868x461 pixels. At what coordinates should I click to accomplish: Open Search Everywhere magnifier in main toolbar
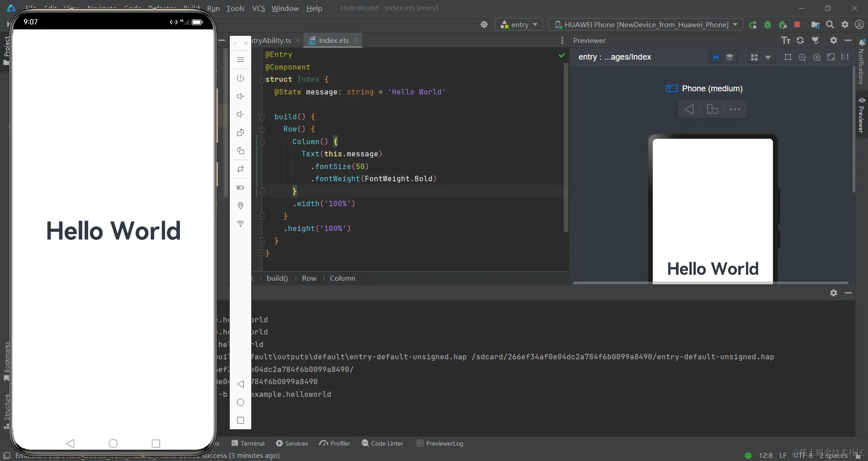coord(830,24)
